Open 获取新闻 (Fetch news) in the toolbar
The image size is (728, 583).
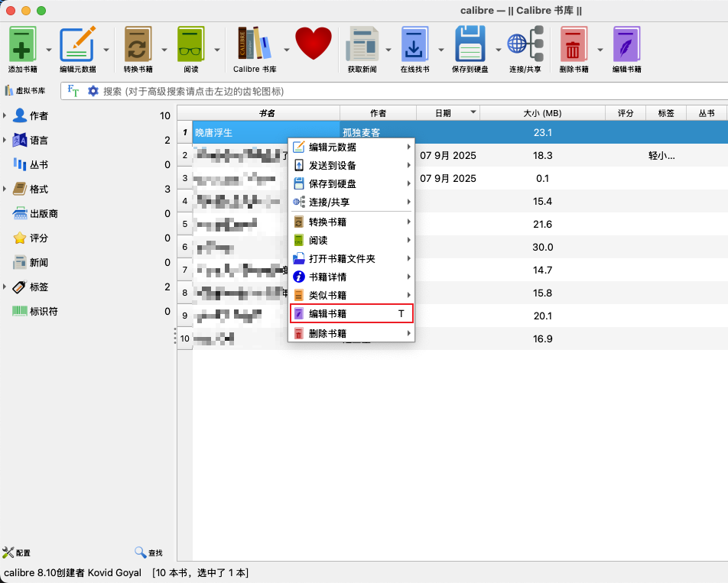361,44
